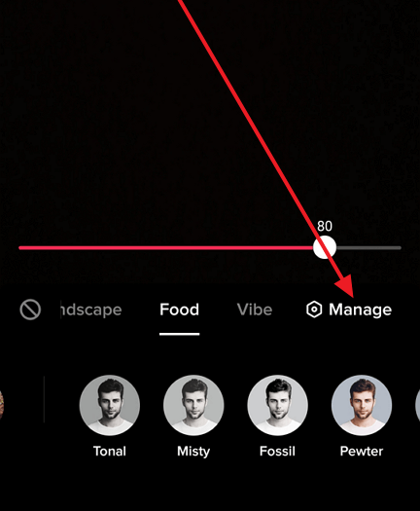Screen dimensions: 420x511
Task: Tap the no-filter circle-slash icon
Action: 30,310
